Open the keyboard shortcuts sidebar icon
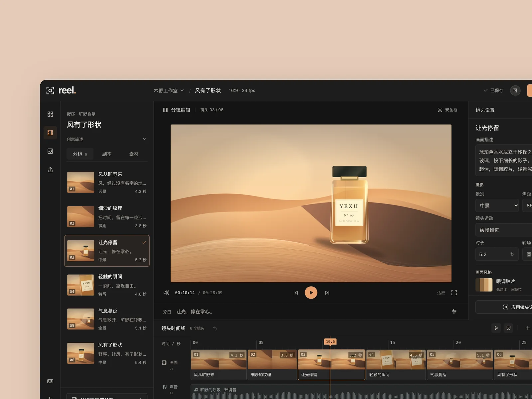The height and width of the screenshot is (399, 532). point(50,381)
